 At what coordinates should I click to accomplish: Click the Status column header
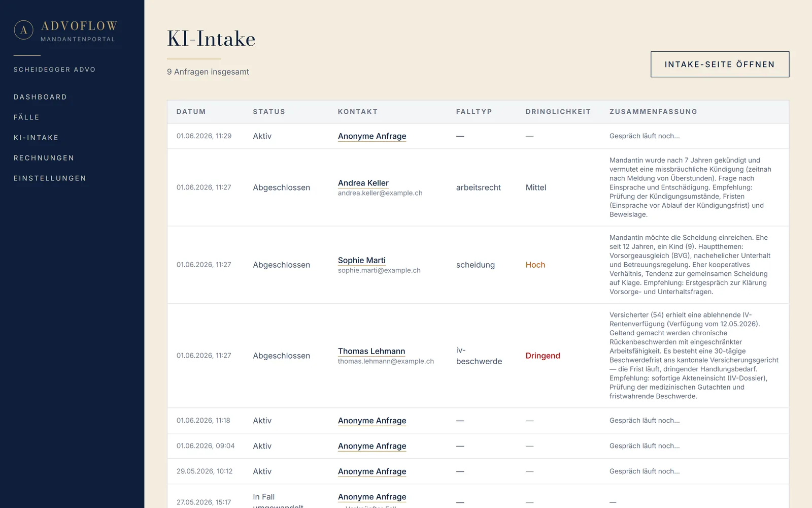coord(269,112)
